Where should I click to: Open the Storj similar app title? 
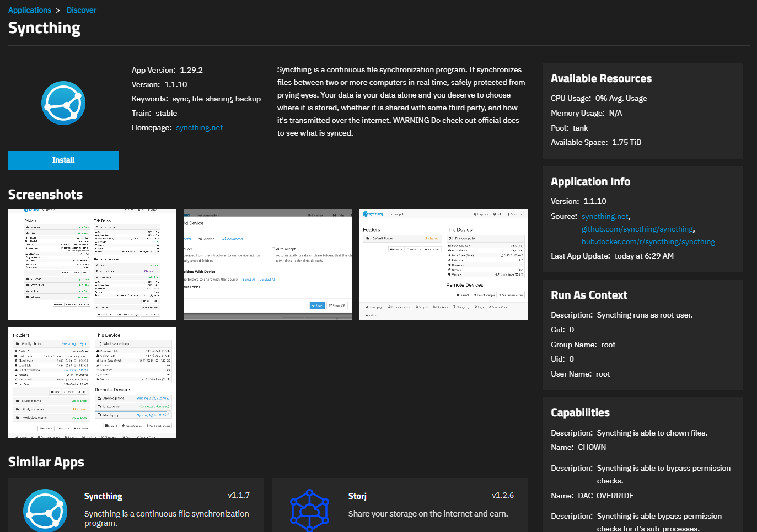(357, 496)
